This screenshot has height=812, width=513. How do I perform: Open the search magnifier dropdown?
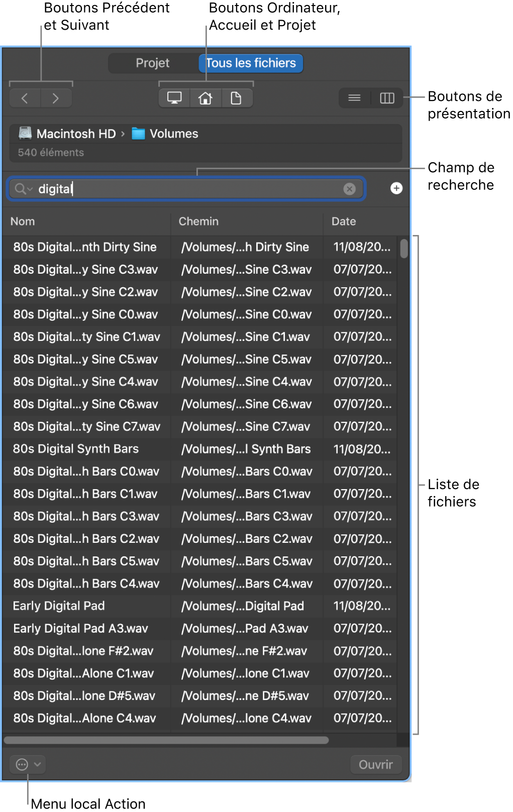point(23,189)
